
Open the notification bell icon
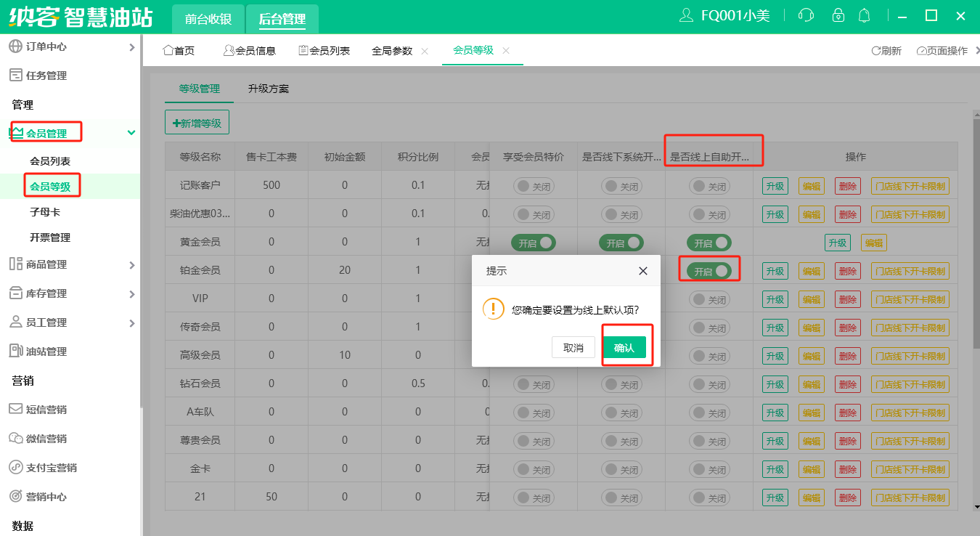point(864,15)
